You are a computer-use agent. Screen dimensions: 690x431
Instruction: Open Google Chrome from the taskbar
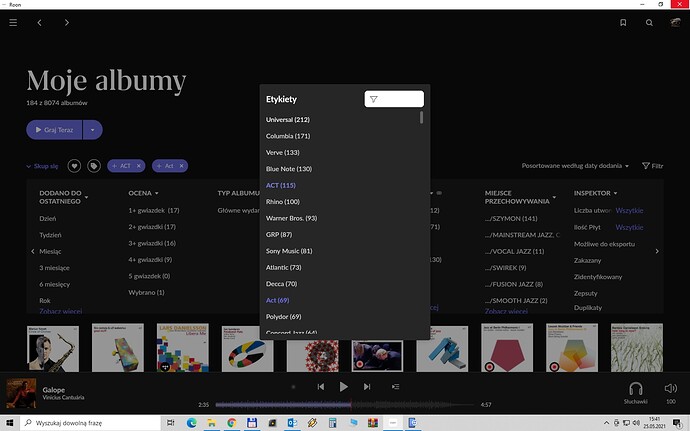click(x=231, y=423)
